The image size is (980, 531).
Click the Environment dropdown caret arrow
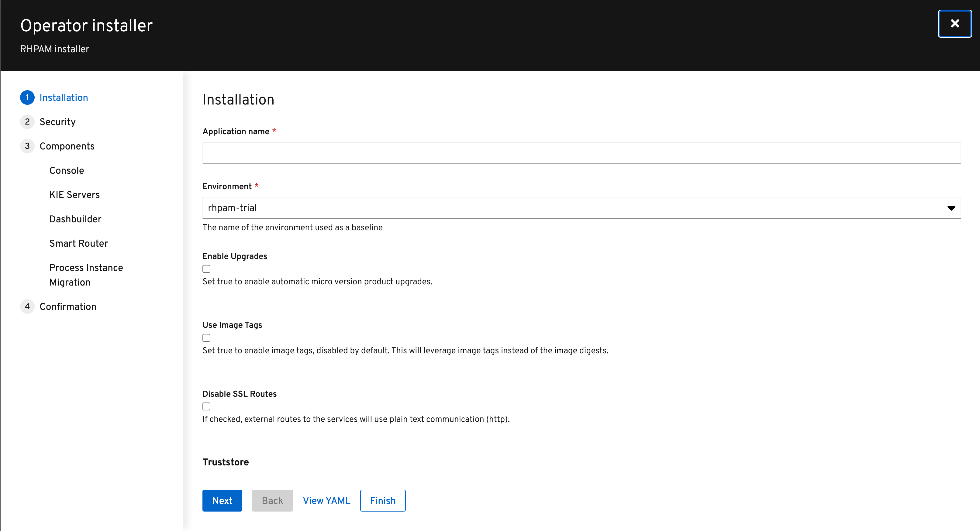pyautogui.click(x=951, y=208)
